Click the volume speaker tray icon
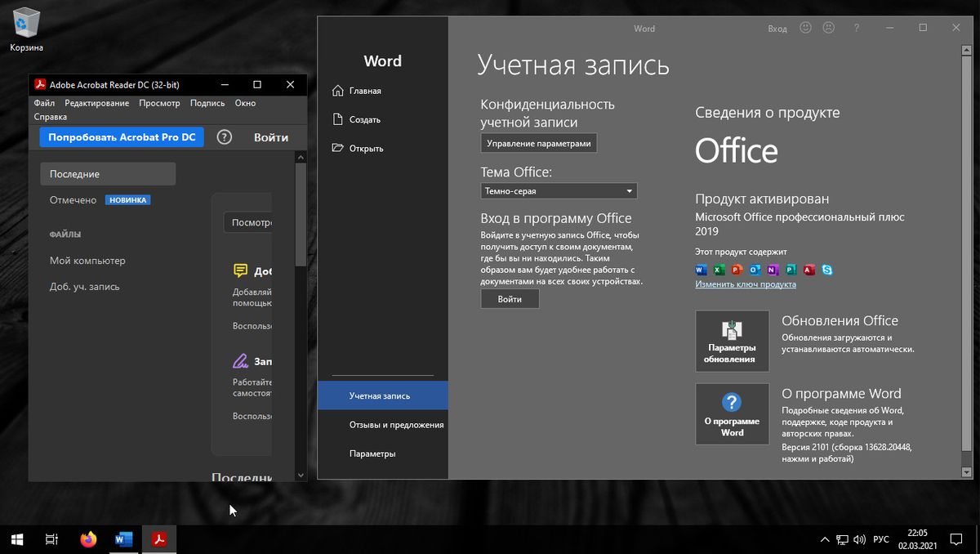The width and height of the screenshot is (980, 554). tap(859, 539)
